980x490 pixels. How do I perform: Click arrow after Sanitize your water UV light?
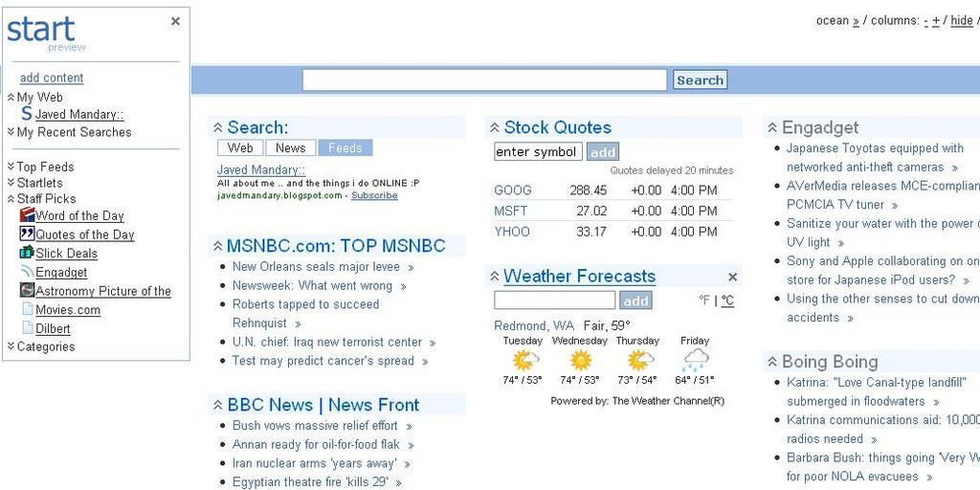840,243
